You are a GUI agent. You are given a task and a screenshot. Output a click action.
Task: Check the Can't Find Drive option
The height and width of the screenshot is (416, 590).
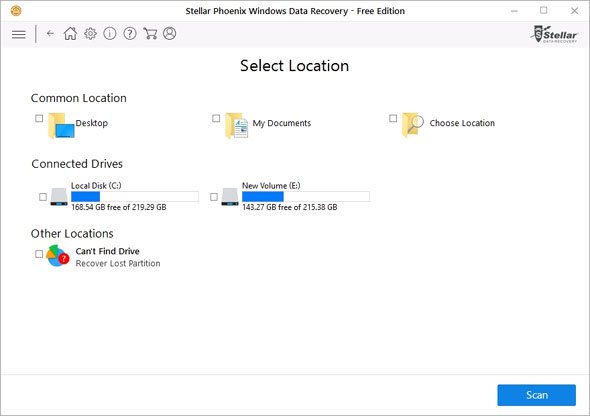(39, 254)
